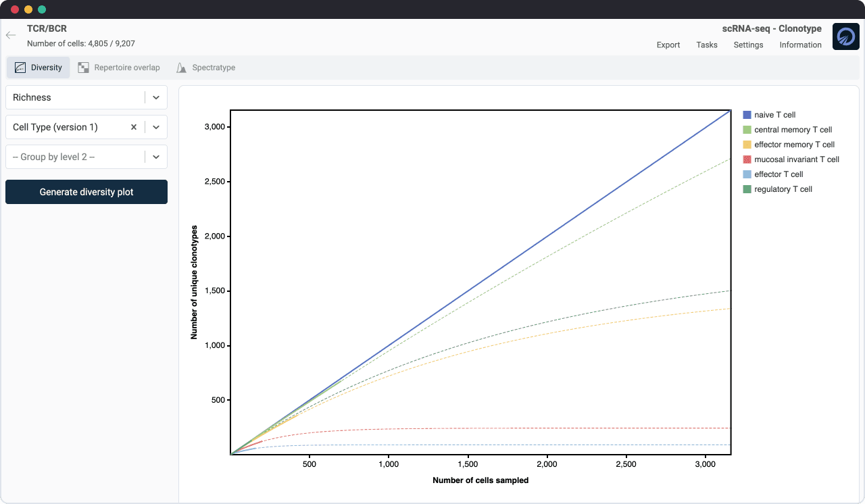Open the Settings menu
The image size is (865, 504).
coord(748,45)
